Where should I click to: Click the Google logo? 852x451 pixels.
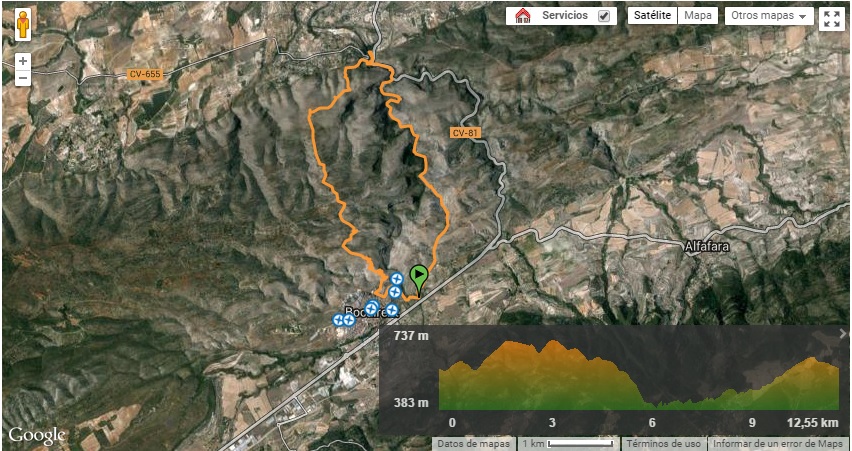click(x=37, y=435)
